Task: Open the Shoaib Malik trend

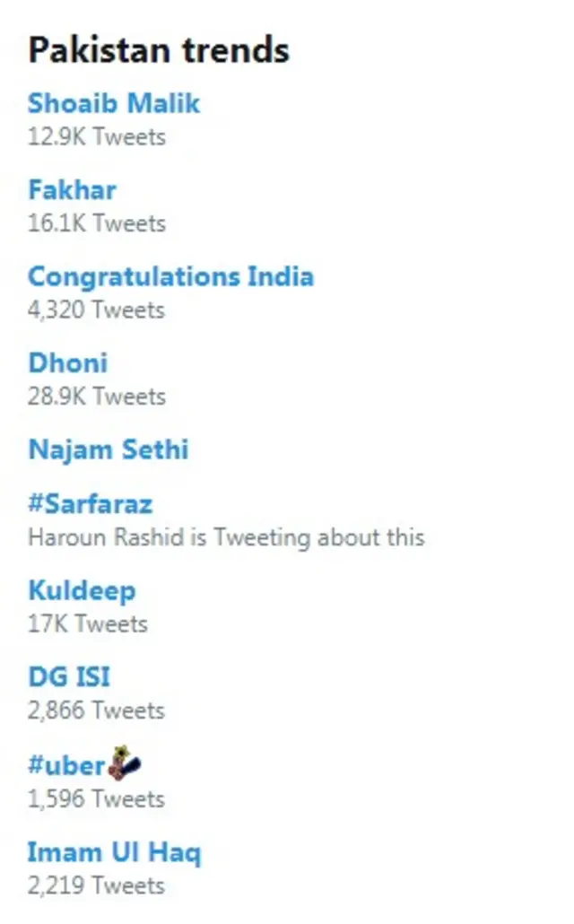Action: click(x=114, y=103)
